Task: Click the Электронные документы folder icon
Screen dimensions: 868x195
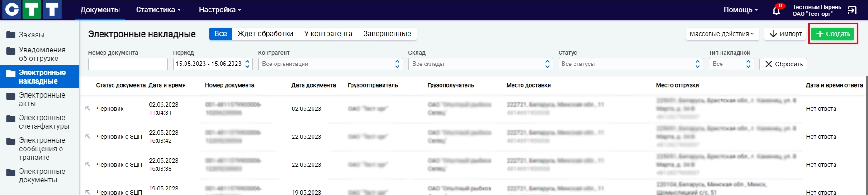Action: [11, 172]
